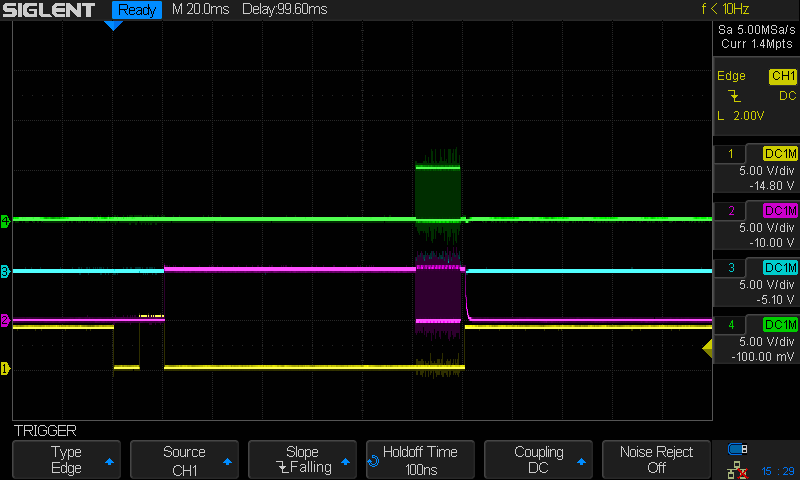Click the Holdoff Time rotary knob icon
Image resolution: width=800 pixels, height=480 pixels.
(x=373, y=461)
